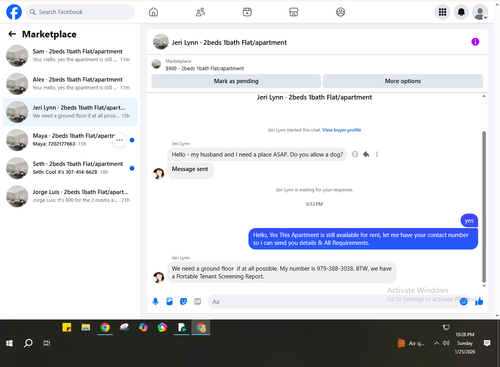This screenshot has height=367, width=500.
Task: Open the Alex apartment conversation
Action: (70, 84)
